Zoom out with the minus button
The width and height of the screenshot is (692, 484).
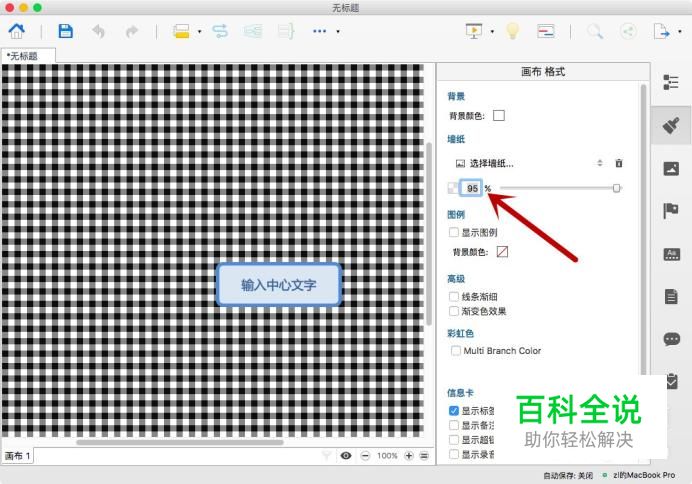(x=365, y=456)
